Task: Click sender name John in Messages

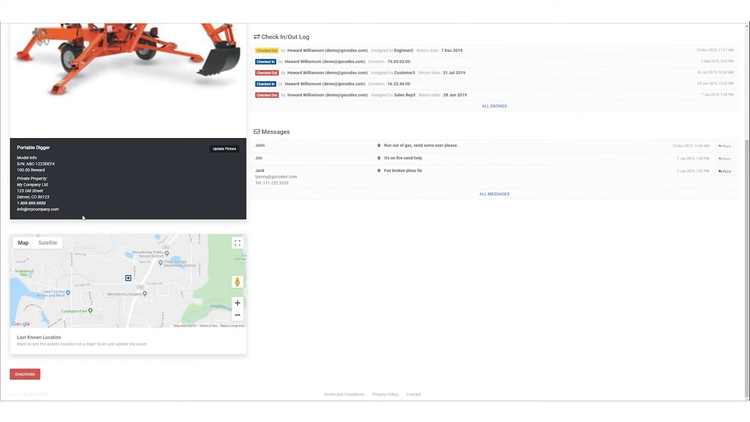Action: tap(260, 145)
